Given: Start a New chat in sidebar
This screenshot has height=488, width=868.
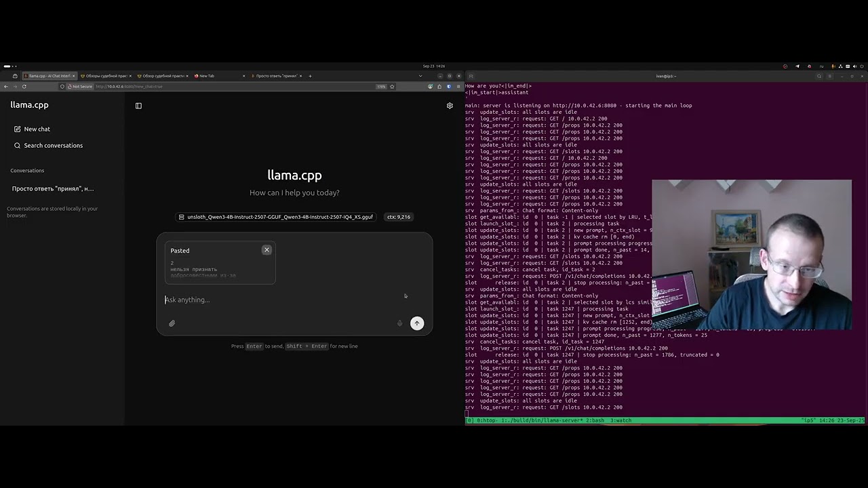Looking at the screenshot, I should (32, 129).
